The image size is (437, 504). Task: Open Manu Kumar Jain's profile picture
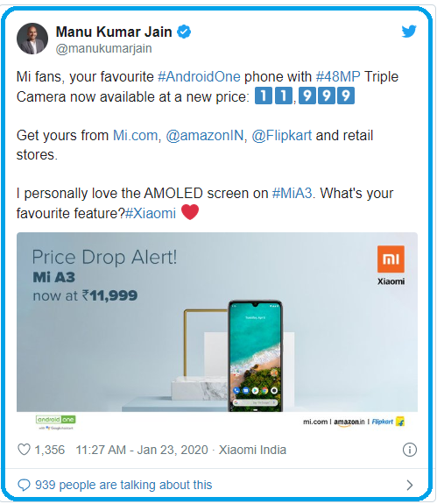[x=32, y=39]
